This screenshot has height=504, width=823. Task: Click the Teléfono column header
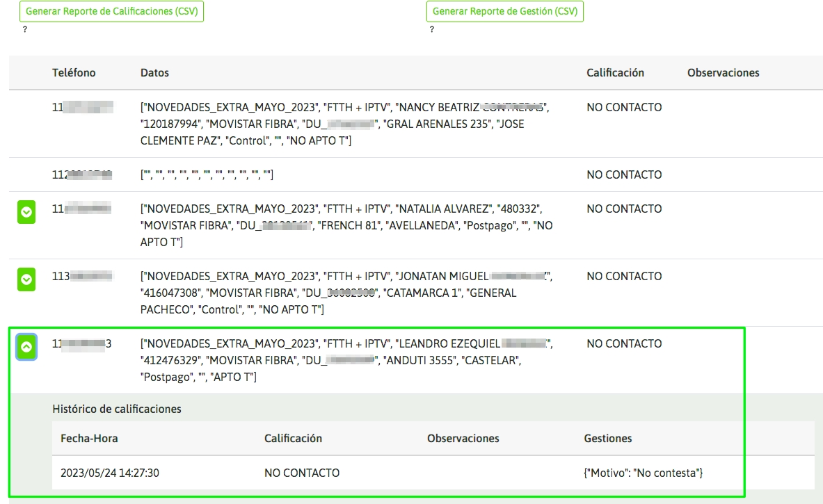[74, 73]
